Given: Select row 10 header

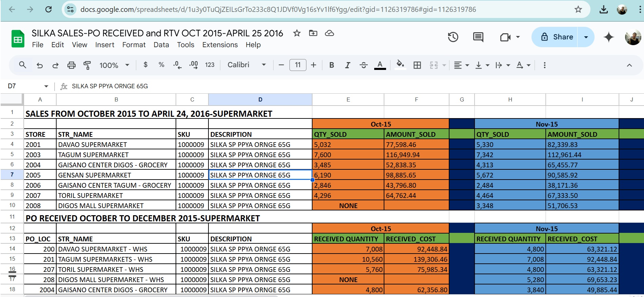Looking at the screenshot, I should click(12, 205).
